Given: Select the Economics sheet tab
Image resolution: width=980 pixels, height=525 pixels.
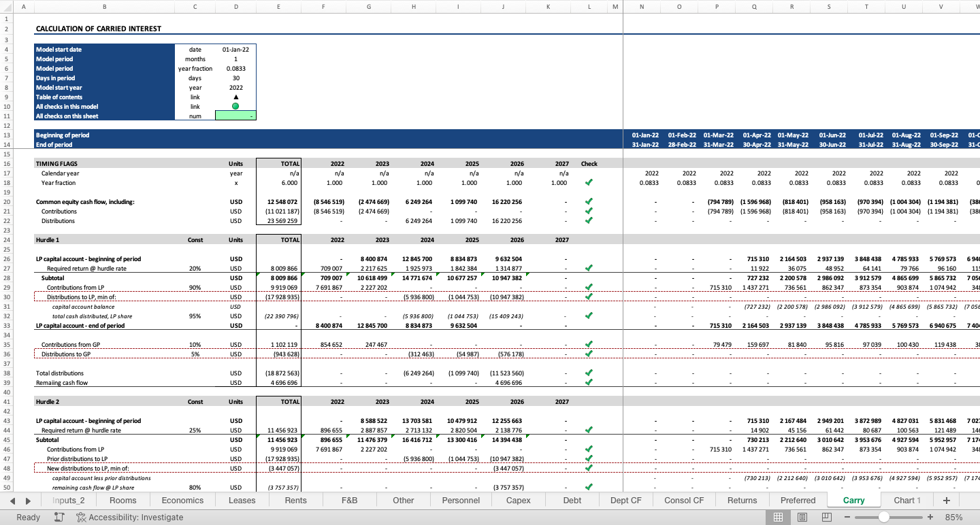Looking at the screenshot, I should coord(182,500).
